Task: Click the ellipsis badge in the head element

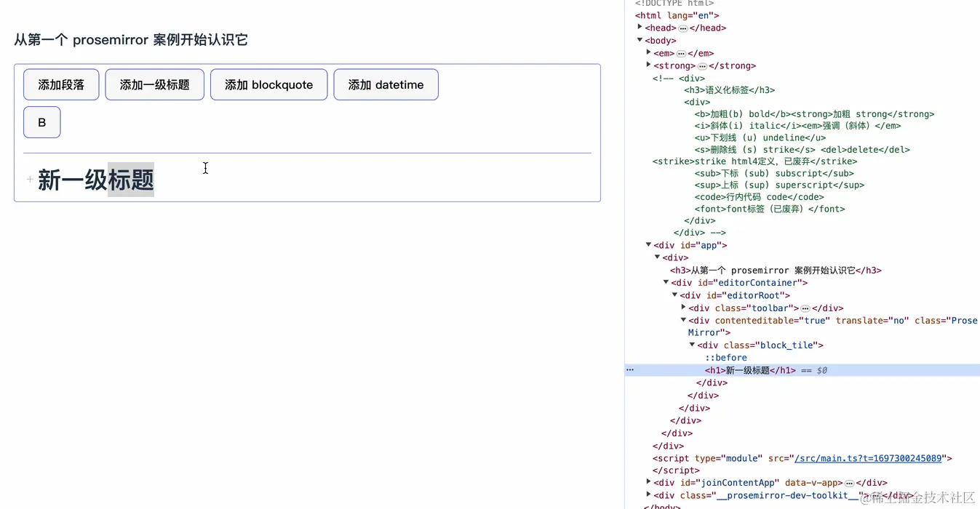Action: click(x=683, y=28)
